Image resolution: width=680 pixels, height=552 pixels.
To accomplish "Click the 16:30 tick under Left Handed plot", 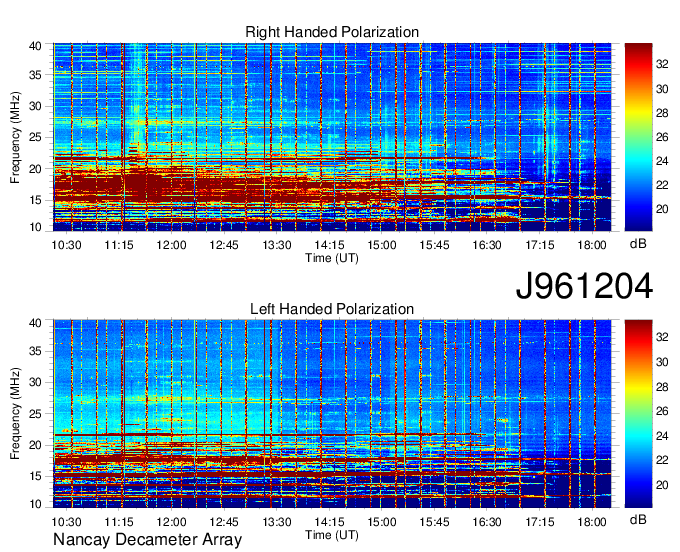I will pos(487,522).
